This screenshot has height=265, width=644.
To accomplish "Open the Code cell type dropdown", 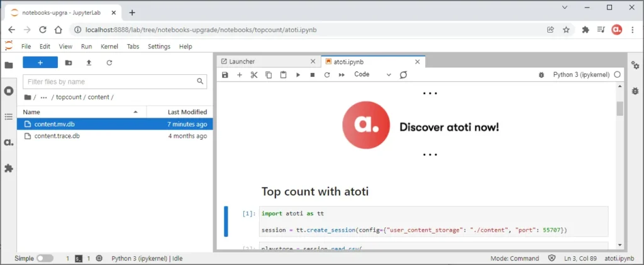I will point(372,74).
